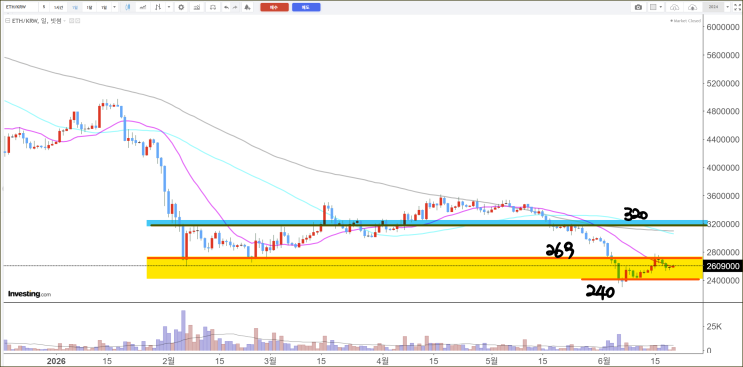The height and width of the screenshot is (367, 743).
Task: Open the price alert bell icon
Action: pyautogui.click(x=247, y=7)
